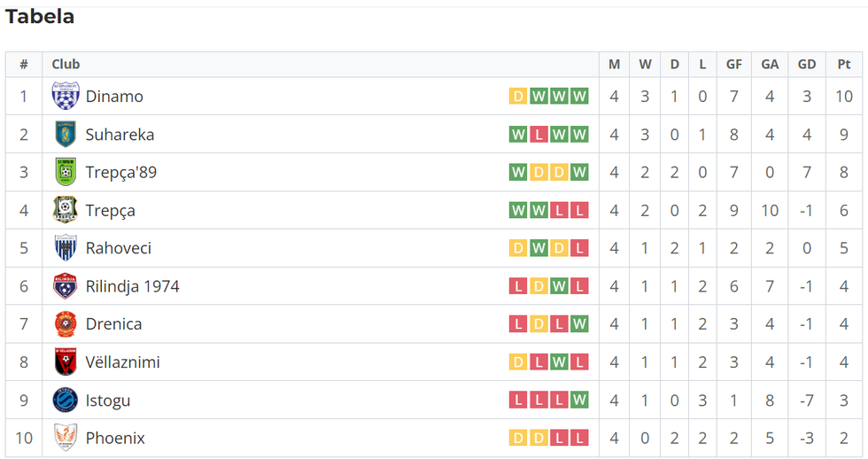Click the Trepça'89 green crest icon
This screenshot has width=868, height=459.
click(66, 172)
